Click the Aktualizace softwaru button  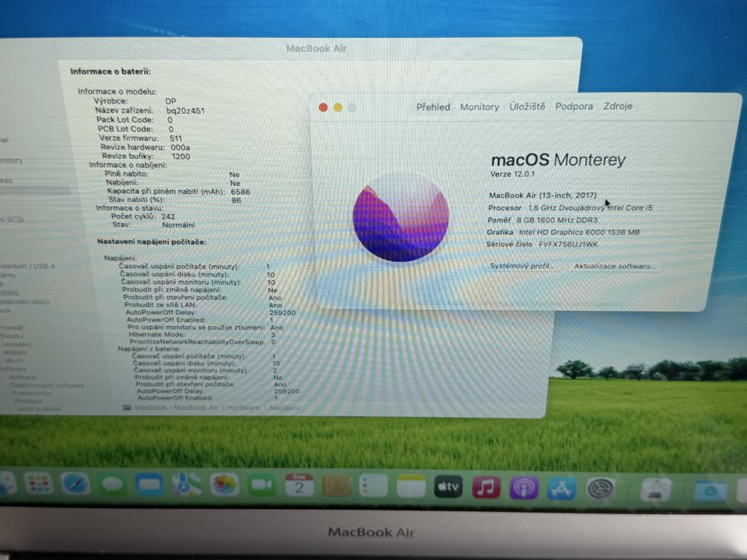(x=614, y=266)
